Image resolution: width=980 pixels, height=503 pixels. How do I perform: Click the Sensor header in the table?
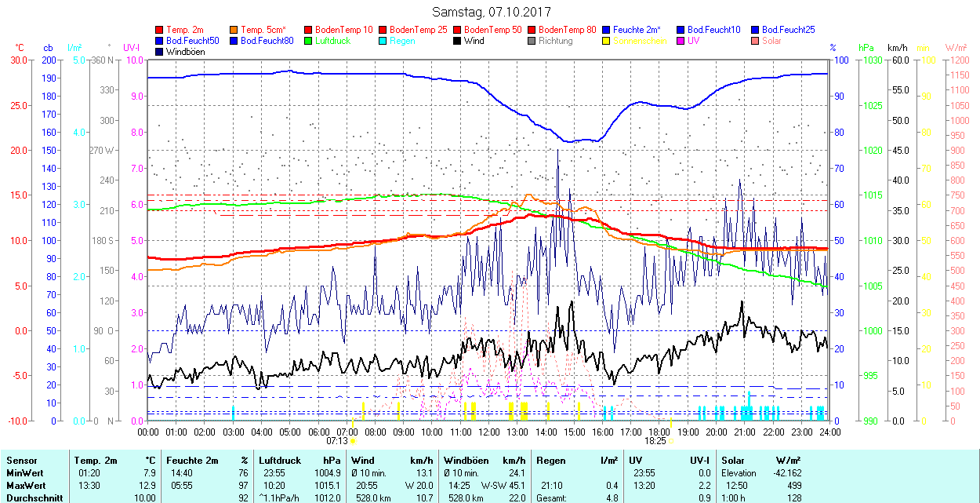point(22,461)
